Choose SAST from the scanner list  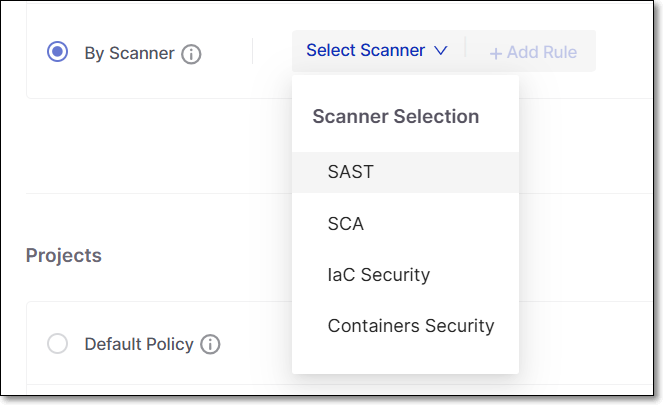pyautogui.click(x=351, y=172)
